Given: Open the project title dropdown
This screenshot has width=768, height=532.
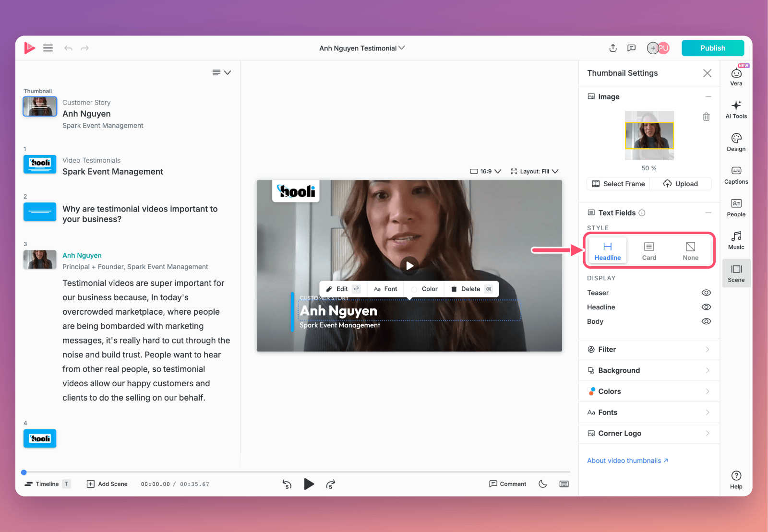Looking at the screenshot, I should point(362,48).
